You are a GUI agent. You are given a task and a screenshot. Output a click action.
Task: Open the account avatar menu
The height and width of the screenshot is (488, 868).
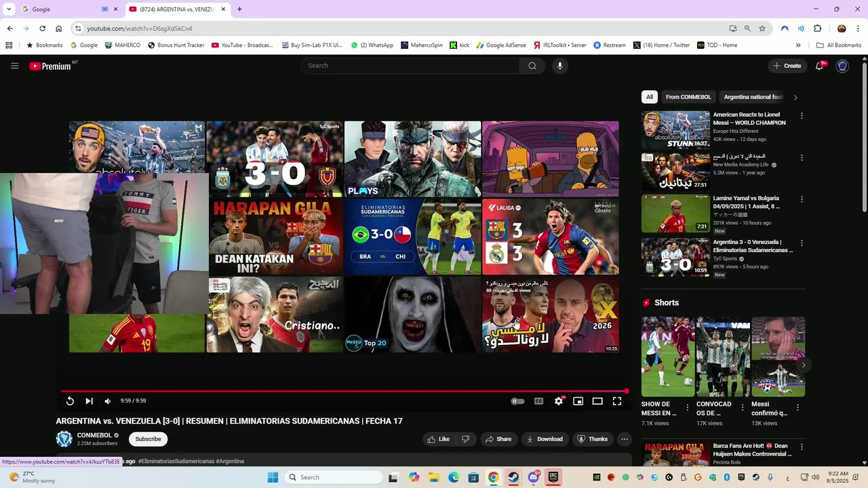point(842,66)
